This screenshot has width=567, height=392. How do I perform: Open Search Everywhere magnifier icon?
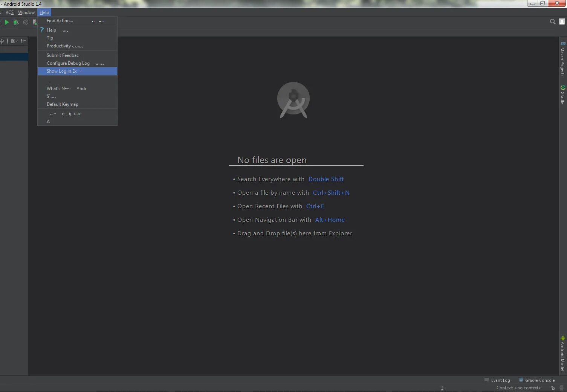click(552, 22)
